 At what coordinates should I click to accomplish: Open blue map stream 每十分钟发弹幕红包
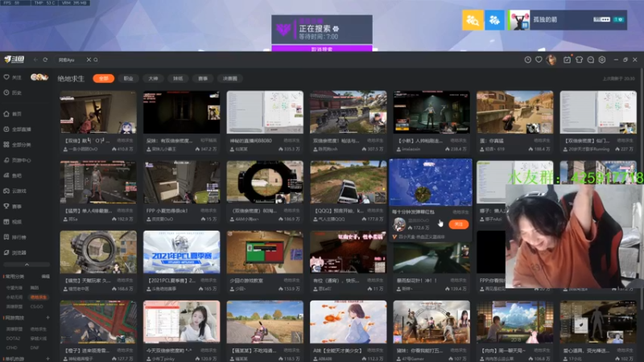coord(431,183)
